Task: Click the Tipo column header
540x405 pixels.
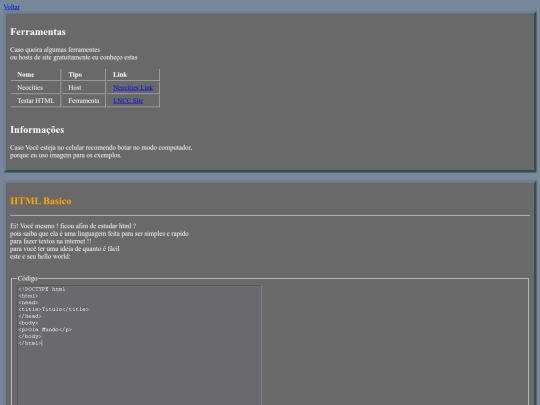Action: point(84,74)
